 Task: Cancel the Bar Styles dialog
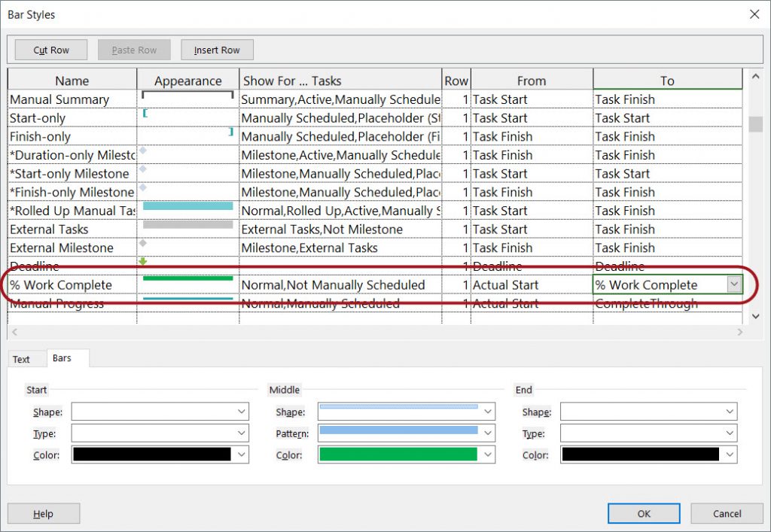pos(727,513)
